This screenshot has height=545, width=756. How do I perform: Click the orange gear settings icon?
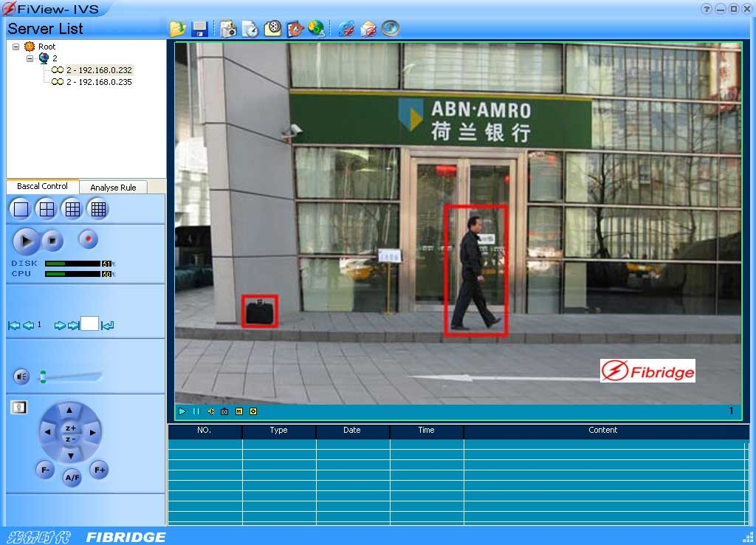click(295, 29)
